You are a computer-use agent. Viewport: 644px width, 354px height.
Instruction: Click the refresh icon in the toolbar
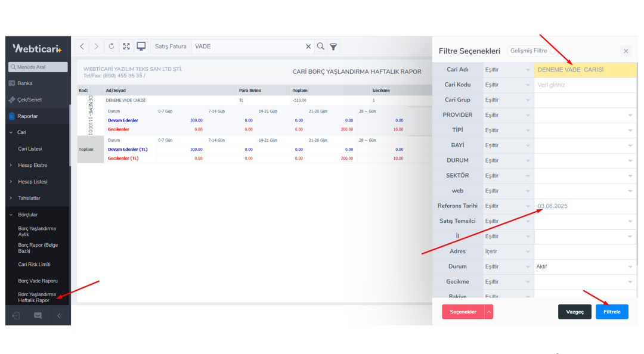click(x=112, y=46)
